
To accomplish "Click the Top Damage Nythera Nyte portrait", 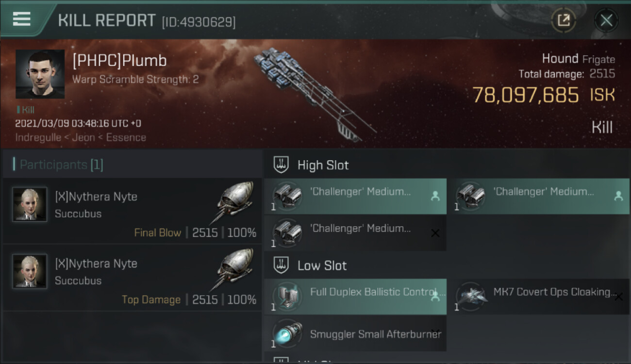I will (30, 271).
